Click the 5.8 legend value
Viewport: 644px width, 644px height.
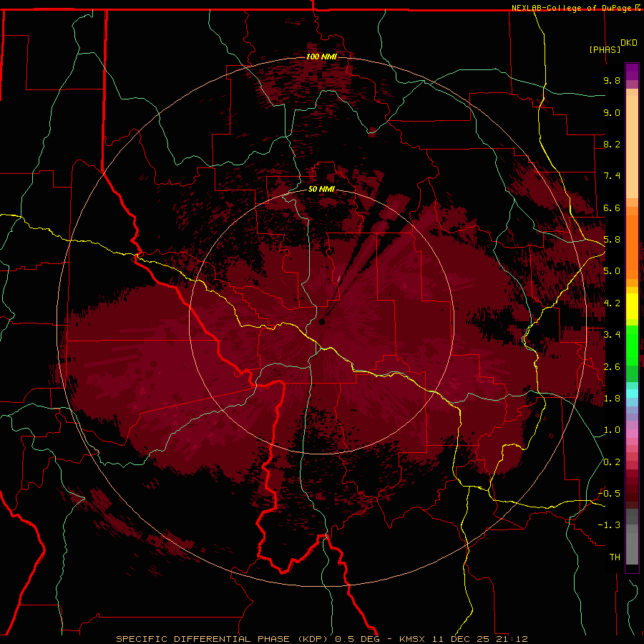click(x=612, y=240)
